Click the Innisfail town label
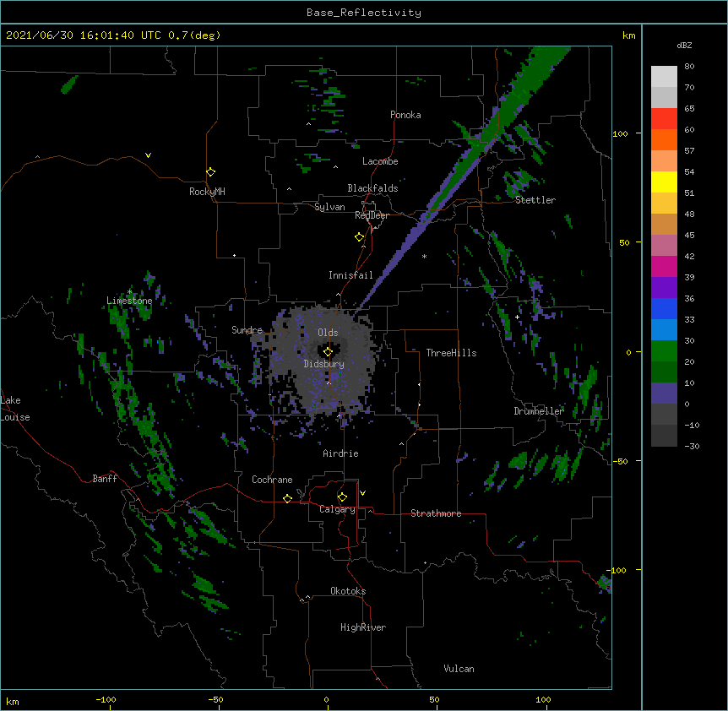The image size is (728, 711). coord(350,275)
